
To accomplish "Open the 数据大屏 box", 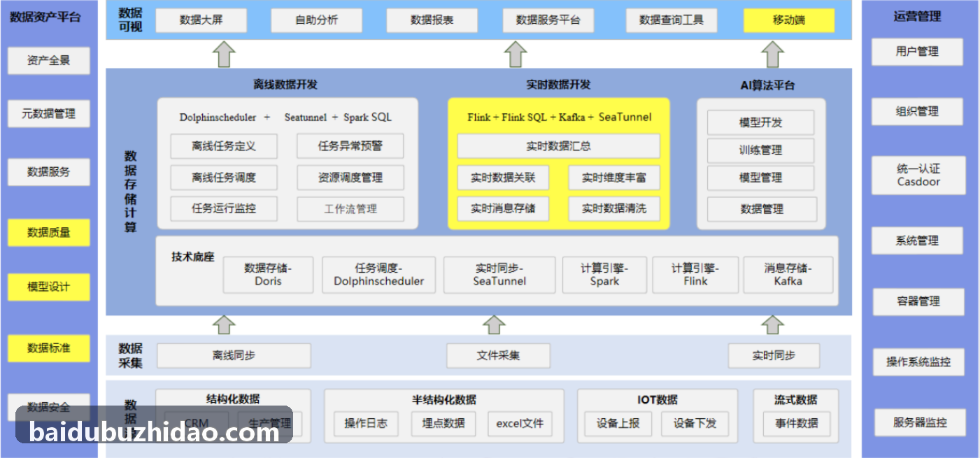I will (x=201, y=20).
